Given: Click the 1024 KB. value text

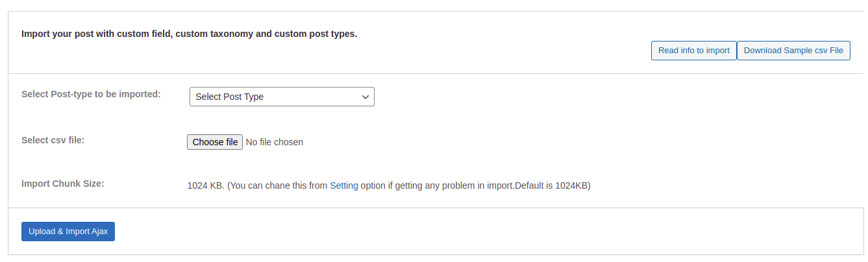Looking at the screenshot, I should [206, 185].
